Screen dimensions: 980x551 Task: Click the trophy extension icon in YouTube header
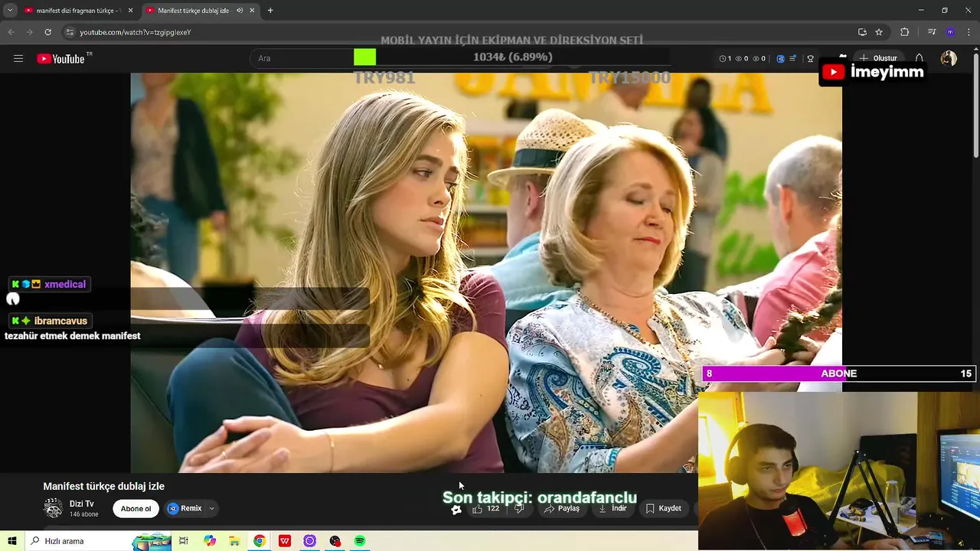(811, 58)
